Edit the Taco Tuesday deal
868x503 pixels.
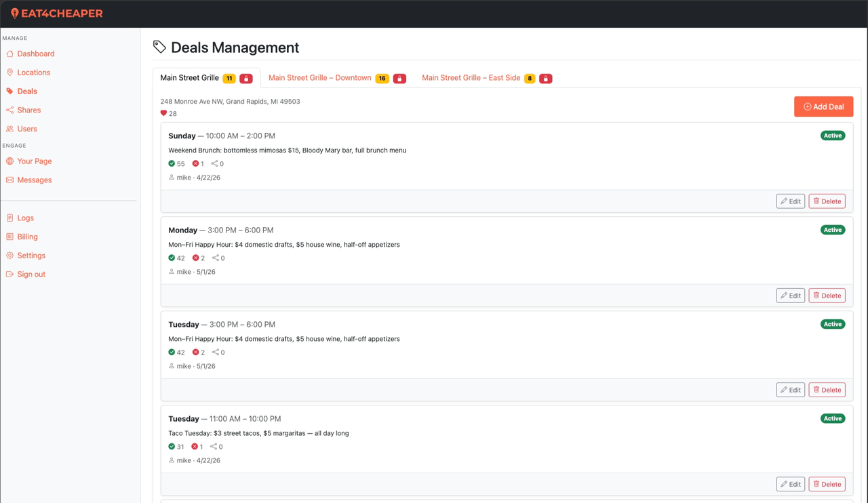click(791, 484)
